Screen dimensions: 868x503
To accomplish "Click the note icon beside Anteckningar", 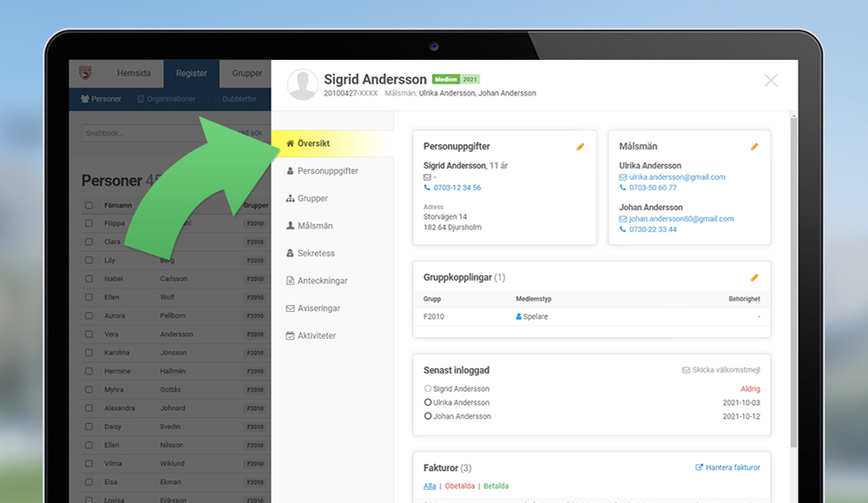I will (290, 281).
